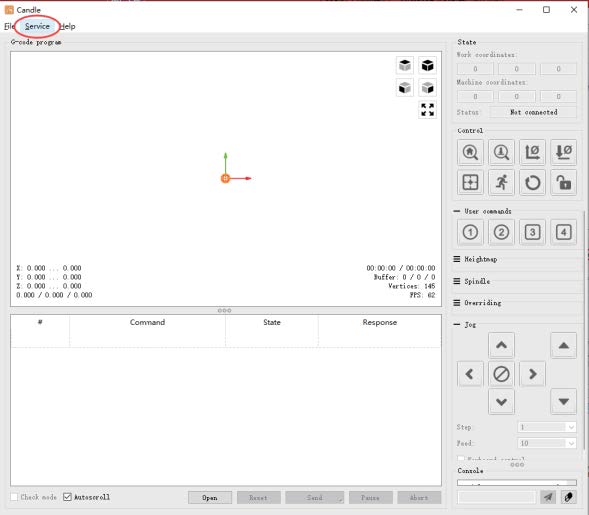The width and height of the screenshot is (589, 515).
Task: Click the Restore origin button
Action: click(x=470, y=183)
